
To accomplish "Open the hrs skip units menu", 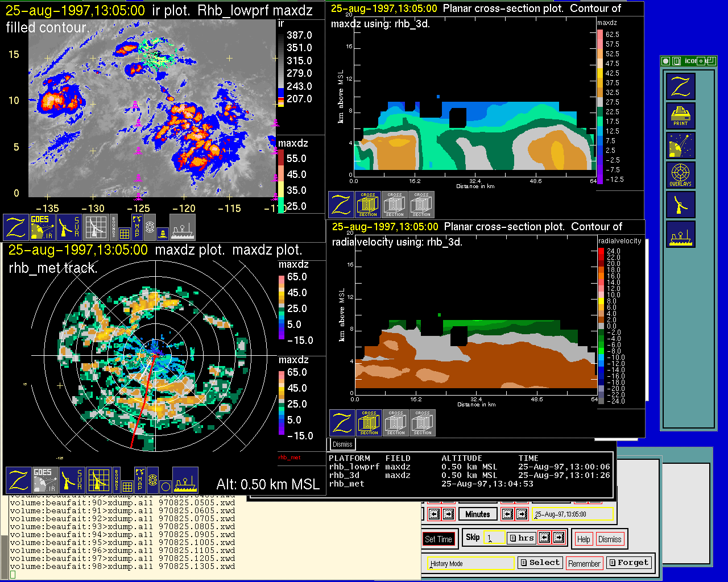I will click(x=521, y=538).
